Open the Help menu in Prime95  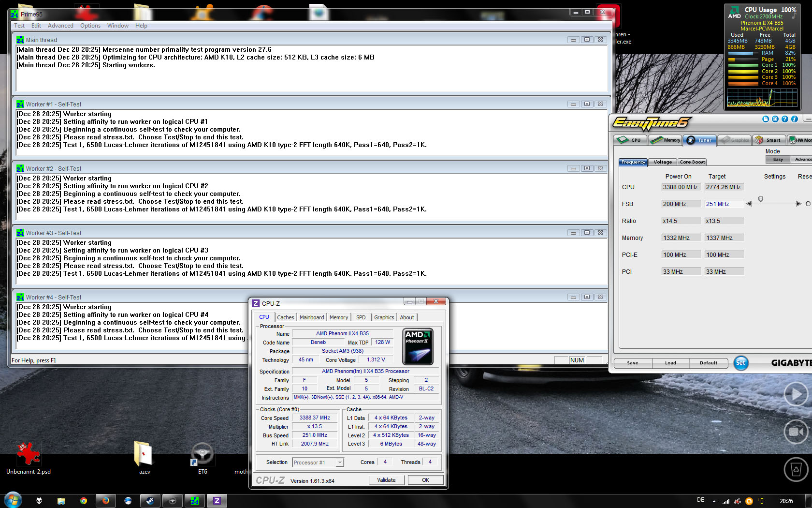pos(141,26)
